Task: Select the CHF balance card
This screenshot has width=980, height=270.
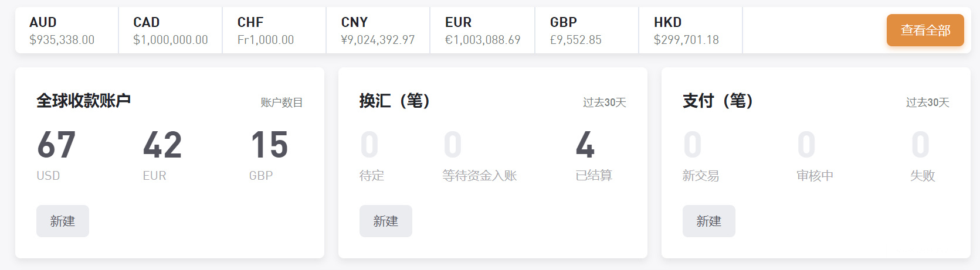Action: pyautogui.click(x=274, y=30)
